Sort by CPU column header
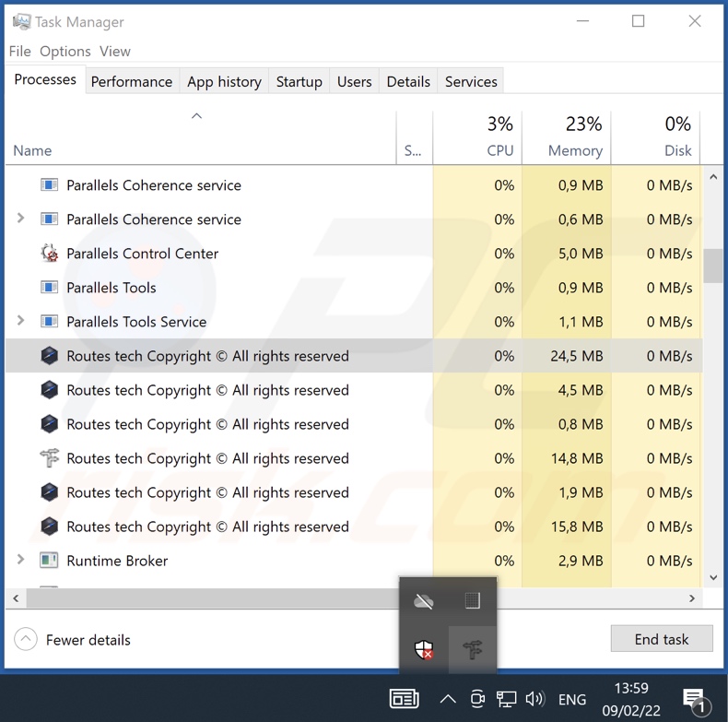Image resolution: width=728 pixels, height=722 pixels. 477,137
